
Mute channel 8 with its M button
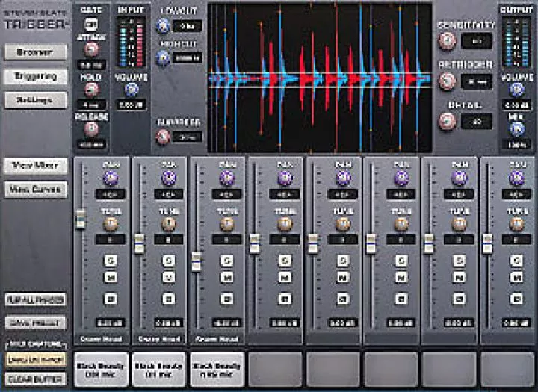(x=517, y=277)
